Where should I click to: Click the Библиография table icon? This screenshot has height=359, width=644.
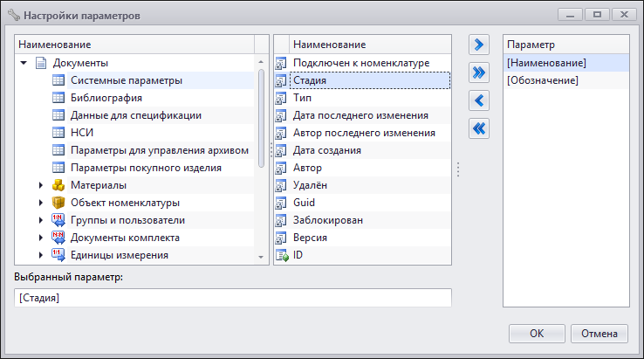(x=58, y=98)
